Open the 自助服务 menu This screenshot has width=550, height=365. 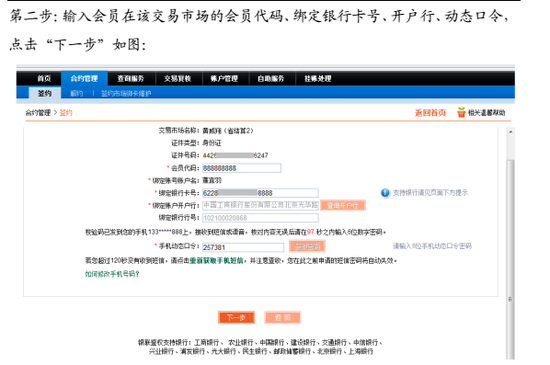[x=271, y=79]
